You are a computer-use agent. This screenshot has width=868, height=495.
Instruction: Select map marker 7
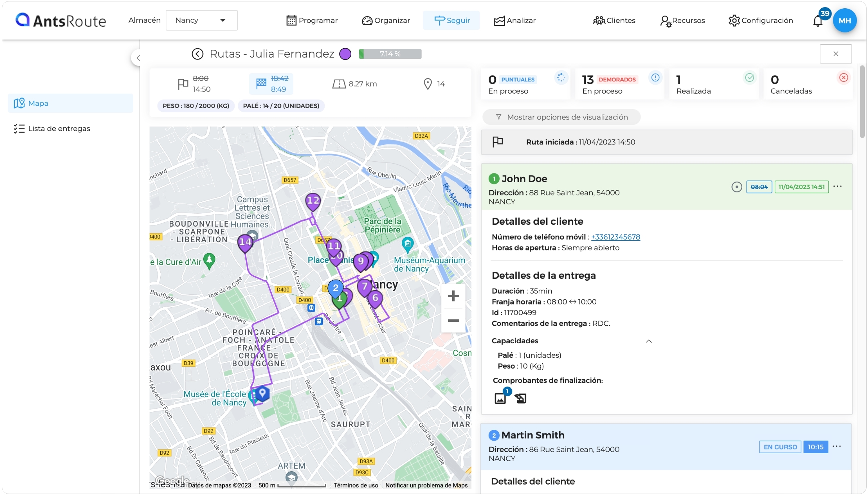click(364, 287)
